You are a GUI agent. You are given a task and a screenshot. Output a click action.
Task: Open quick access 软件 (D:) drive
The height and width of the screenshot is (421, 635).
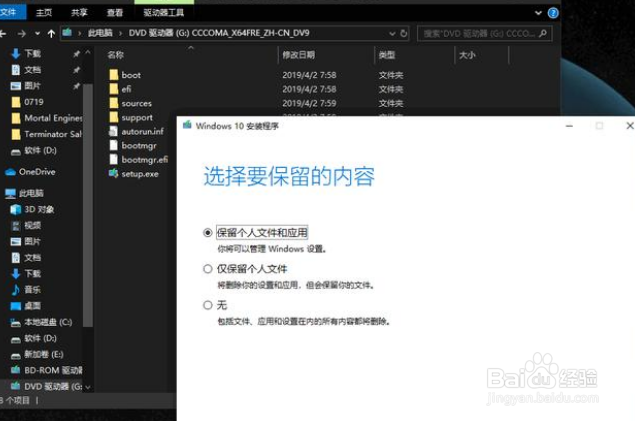40,151
